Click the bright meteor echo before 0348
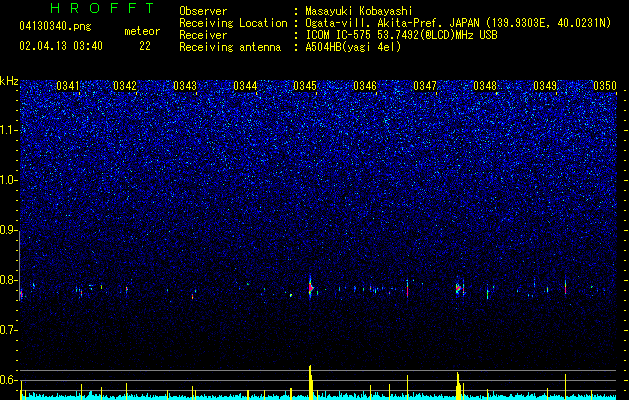This screenshot has height=400, width=629. click(458, 288)
